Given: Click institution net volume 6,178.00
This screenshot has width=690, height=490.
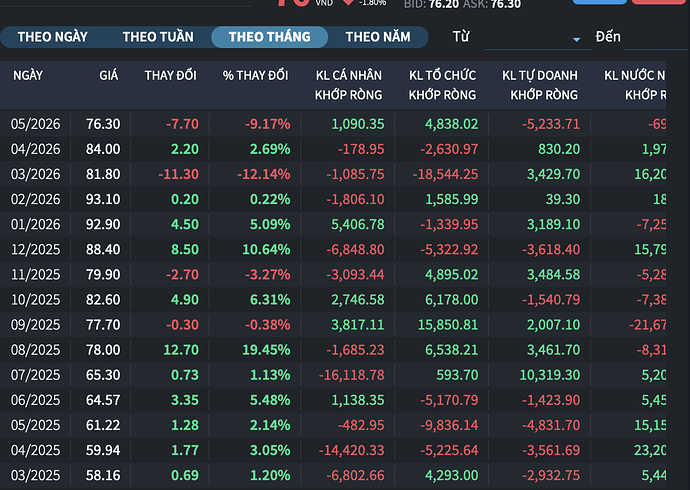Looking at the screenshot, I should pyautogui.click(x=451, y=300).
